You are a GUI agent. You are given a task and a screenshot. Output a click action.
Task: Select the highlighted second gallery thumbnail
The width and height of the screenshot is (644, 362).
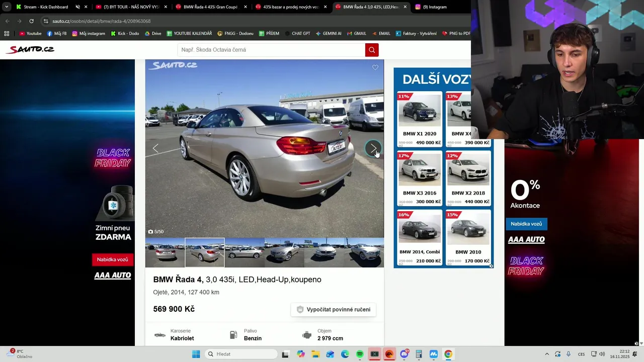tap(205, 252)
